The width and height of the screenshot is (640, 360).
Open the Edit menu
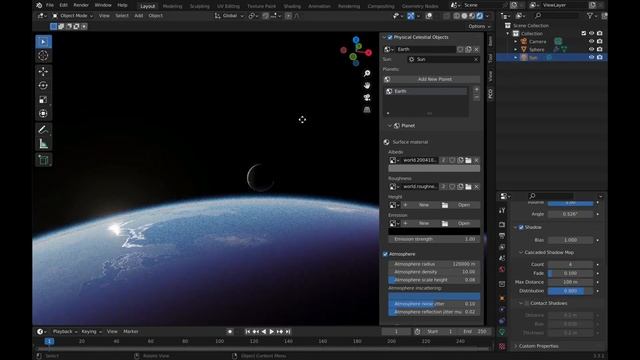(63, 5)
